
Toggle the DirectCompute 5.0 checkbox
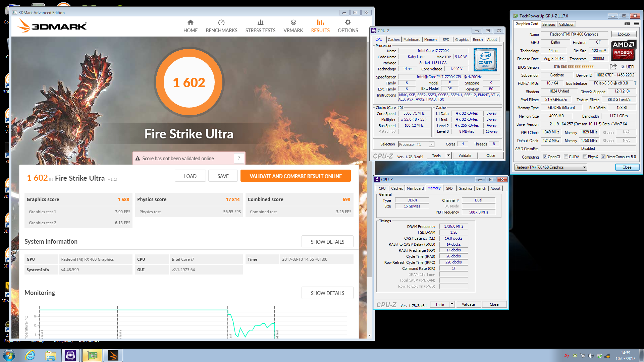click(603, 157)
